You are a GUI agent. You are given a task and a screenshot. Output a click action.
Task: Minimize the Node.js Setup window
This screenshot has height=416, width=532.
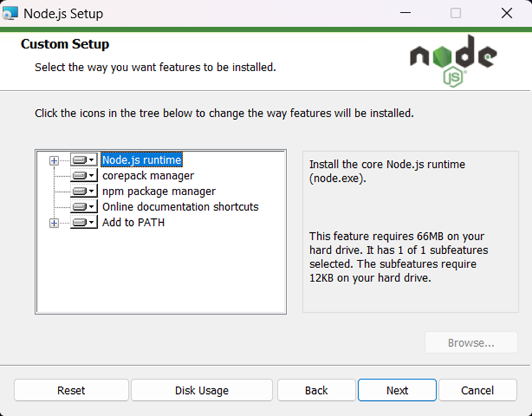(405, 13)
